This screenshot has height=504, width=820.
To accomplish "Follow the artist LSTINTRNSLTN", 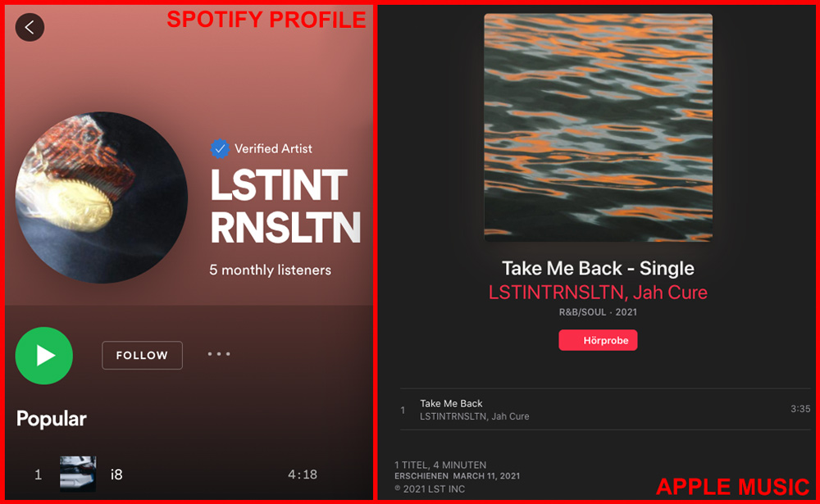I will click(142, 356).
